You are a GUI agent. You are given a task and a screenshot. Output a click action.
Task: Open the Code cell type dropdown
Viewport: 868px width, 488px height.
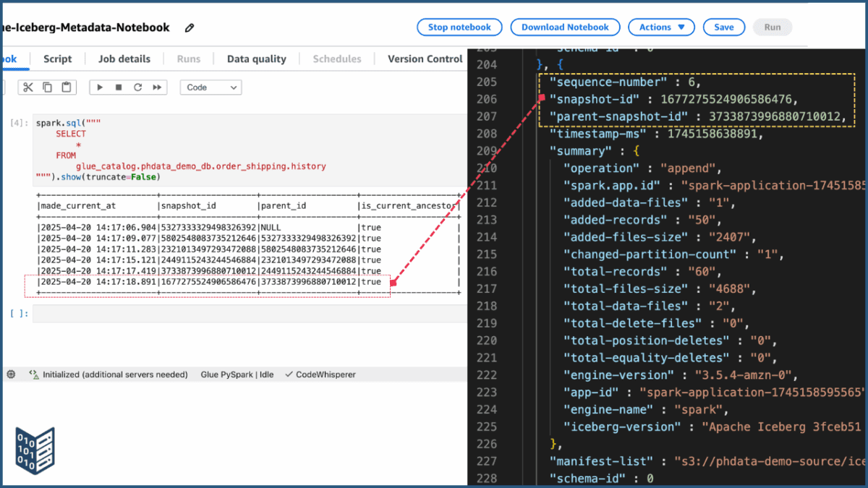[x=210, y=87]
